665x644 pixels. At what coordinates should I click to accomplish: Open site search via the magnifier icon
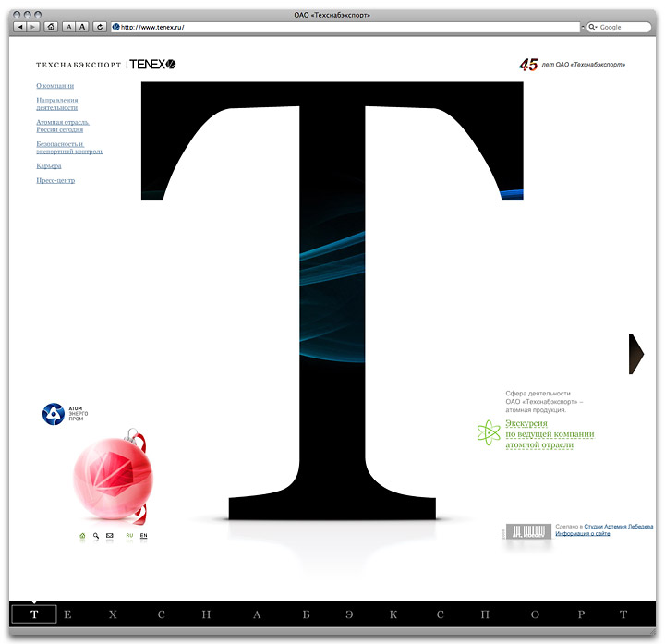click(x=95, y=535)
